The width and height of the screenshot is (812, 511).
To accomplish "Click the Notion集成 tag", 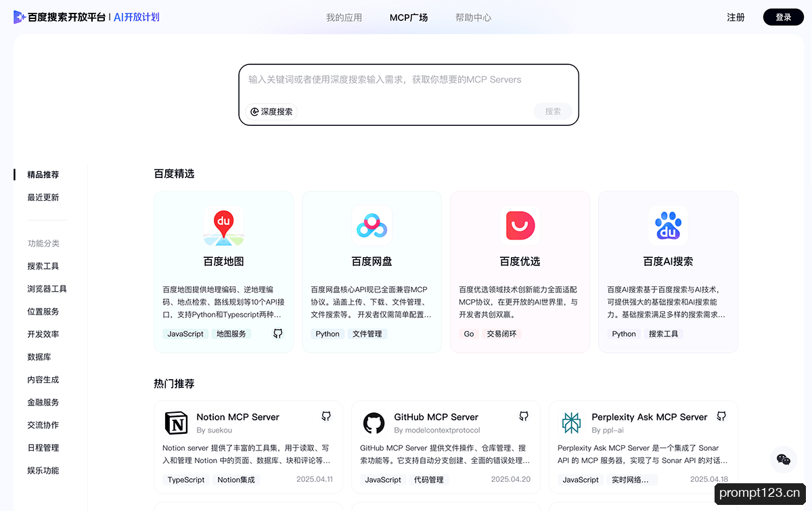I will tap(235, 480).
